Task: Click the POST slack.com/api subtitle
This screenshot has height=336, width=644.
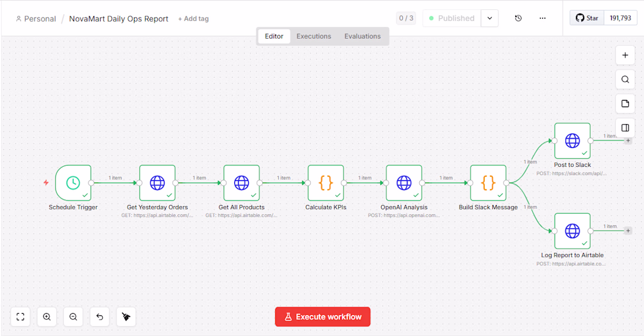Action: (x=571, y=173)
